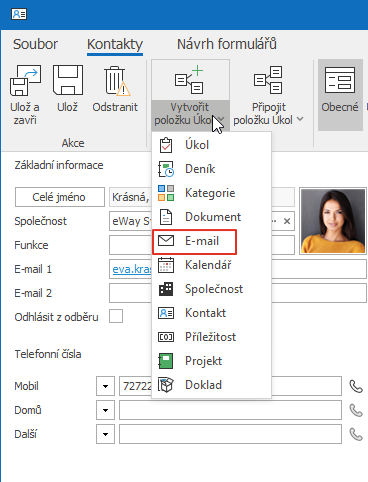Select Kalendář in the create menu
The image size is (368, 482).
212,265
